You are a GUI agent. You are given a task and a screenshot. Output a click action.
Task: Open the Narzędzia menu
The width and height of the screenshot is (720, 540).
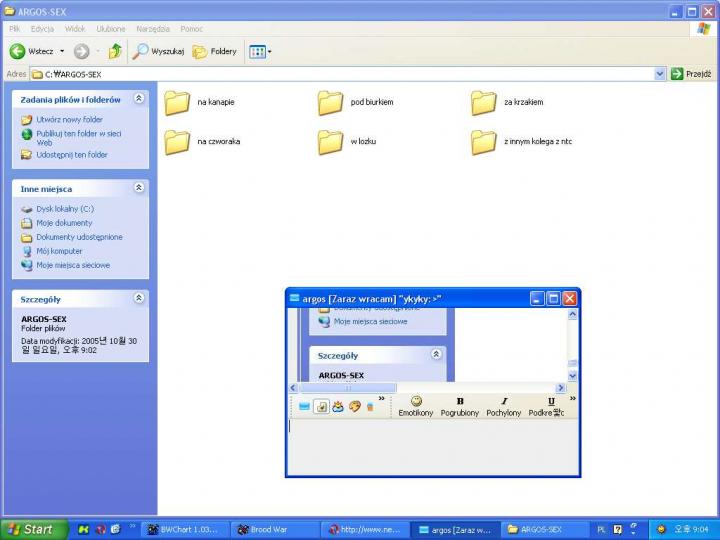tap(153, 29)
